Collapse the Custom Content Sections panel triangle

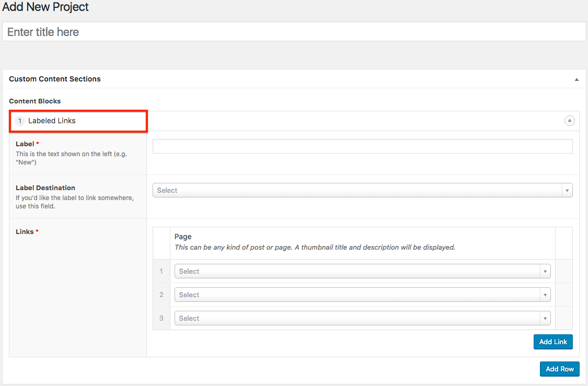(577, 79)
